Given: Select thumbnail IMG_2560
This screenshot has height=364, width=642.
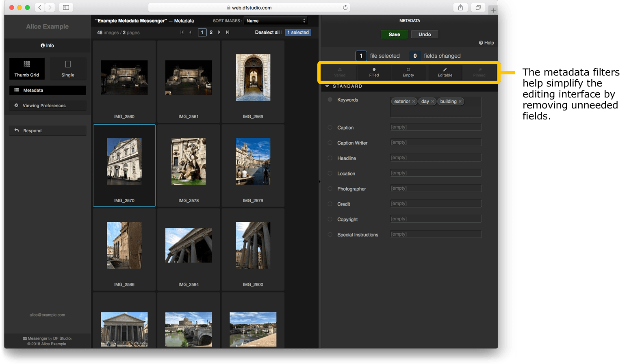Looking at the screenshot, I should 124,82.
